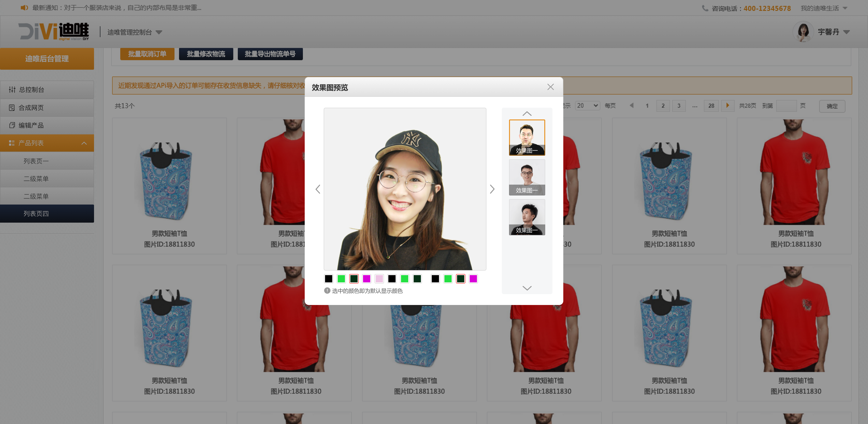The image size is (868, 424).
Task: Expand the 宇馨丹 user menu
Action: point(846,32)
